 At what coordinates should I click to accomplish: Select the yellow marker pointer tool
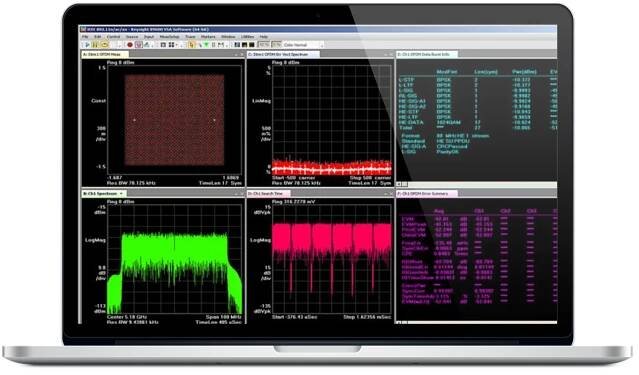click(192, 45)
